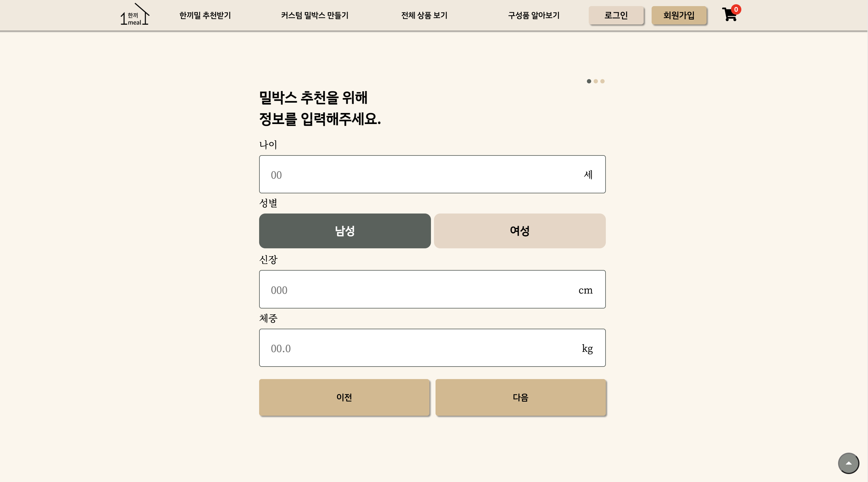Screen dimensions: 868x482
Task: Open 커스텀 밀박스 만들기 menu
Action: 315,16
